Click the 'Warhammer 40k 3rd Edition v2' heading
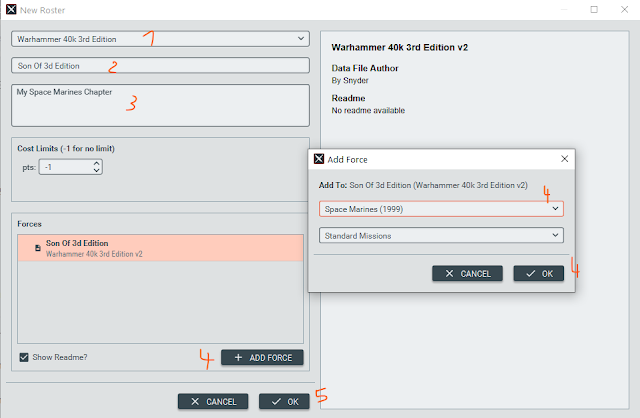Image resolution: width=640 pixels, height=418 pixels. [400, 47]
